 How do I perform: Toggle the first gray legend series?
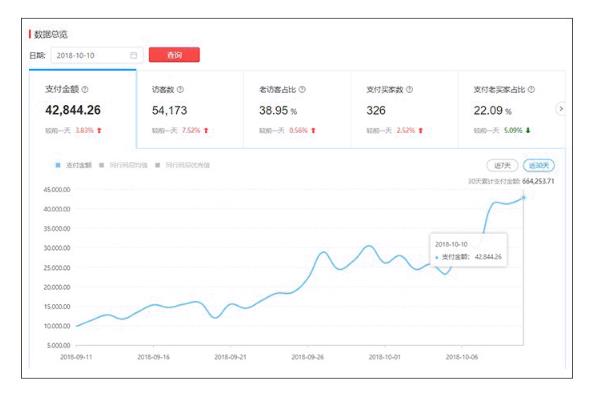pyautogui.click(x=123, y=165)
